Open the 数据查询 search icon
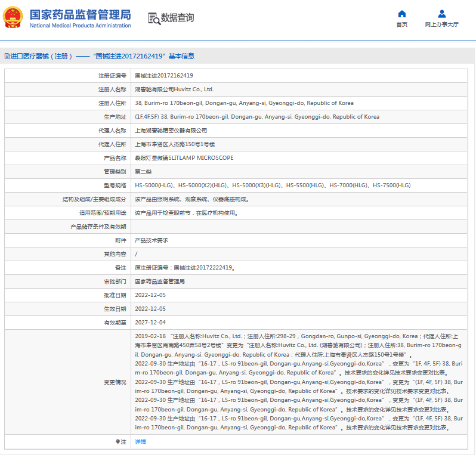This screenshot has height=455, width=476. coord(154,18)
